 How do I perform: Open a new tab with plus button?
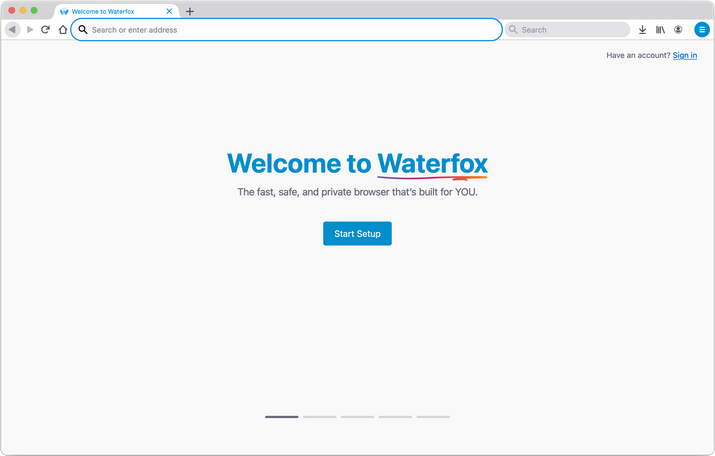click(190, 11)
